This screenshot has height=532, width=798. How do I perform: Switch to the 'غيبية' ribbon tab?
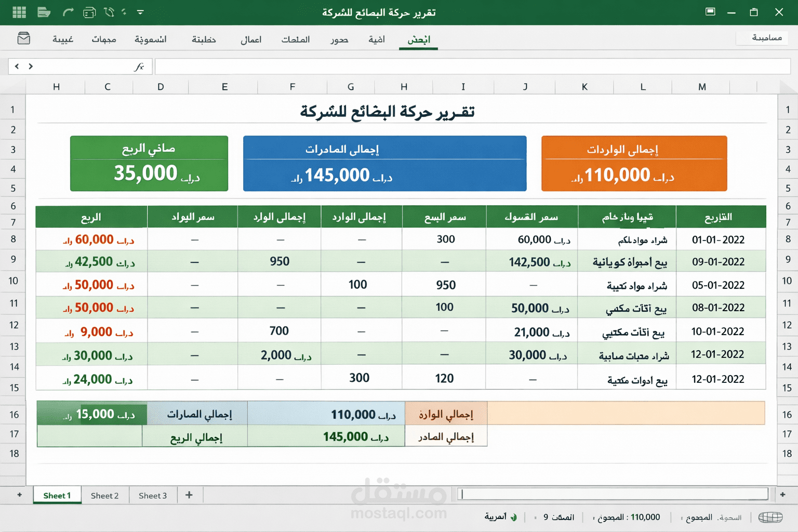click(x=63, y=39)
